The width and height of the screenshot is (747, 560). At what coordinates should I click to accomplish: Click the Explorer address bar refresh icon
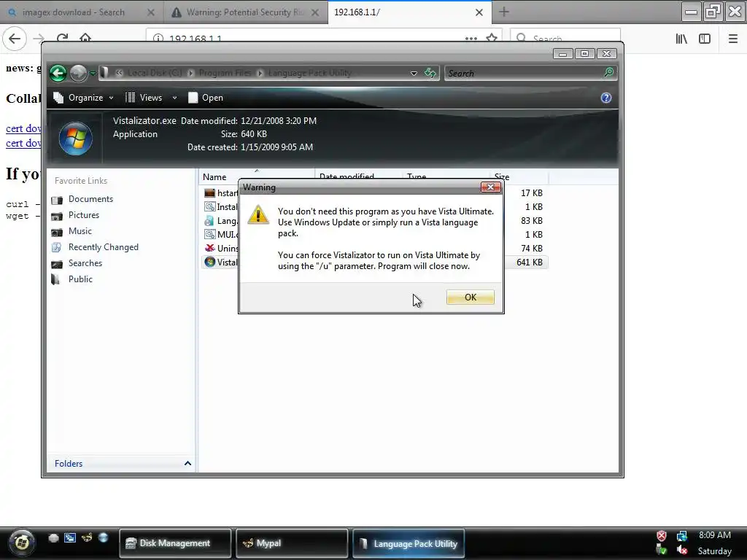point(430,73)
